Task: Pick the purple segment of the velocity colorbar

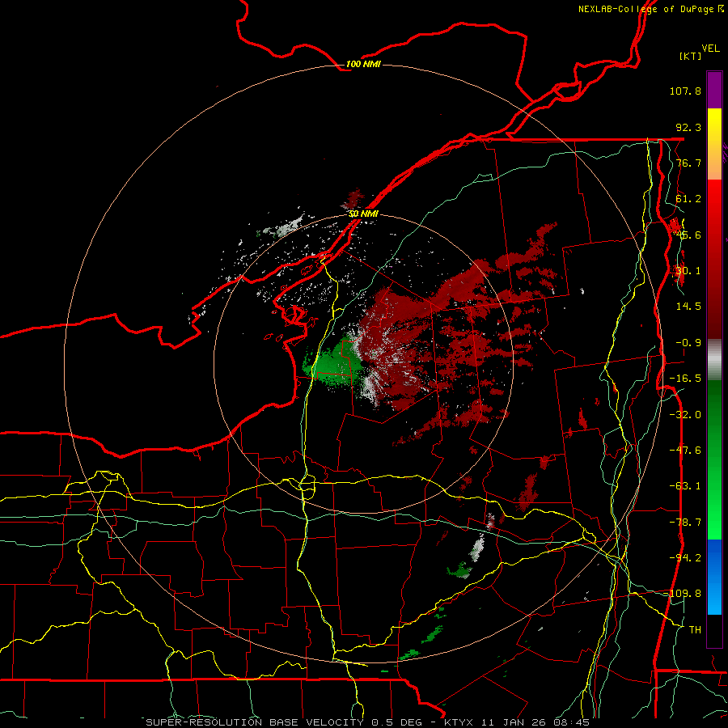Action: [x=714, y=90]
